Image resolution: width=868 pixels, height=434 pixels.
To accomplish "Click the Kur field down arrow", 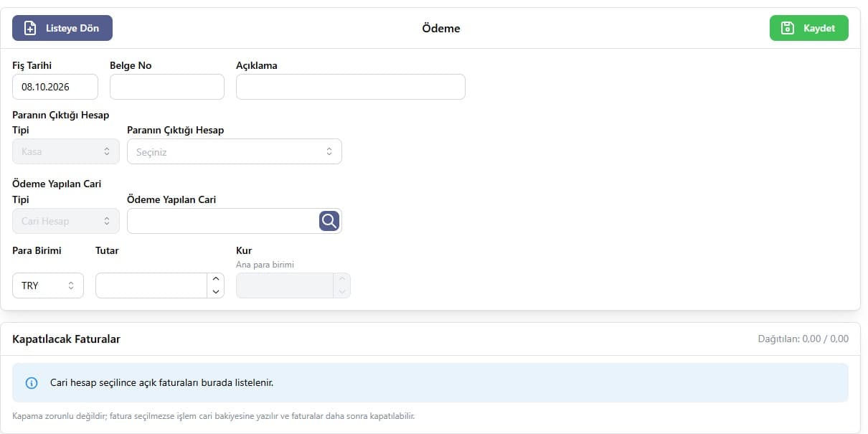I will 342,292.
